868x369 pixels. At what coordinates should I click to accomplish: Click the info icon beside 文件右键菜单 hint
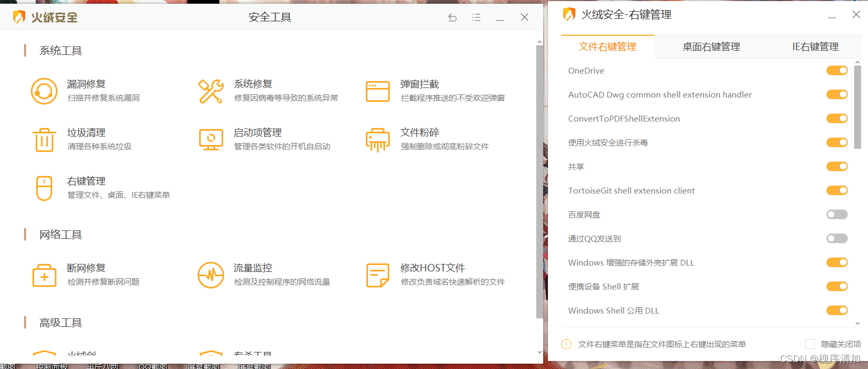click(x=566, y=344)
